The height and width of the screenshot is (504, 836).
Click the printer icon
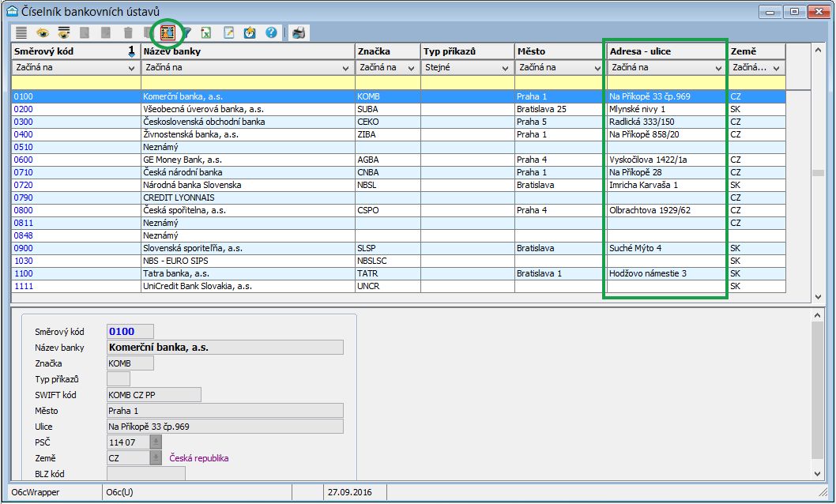click(x=298, y=32)
